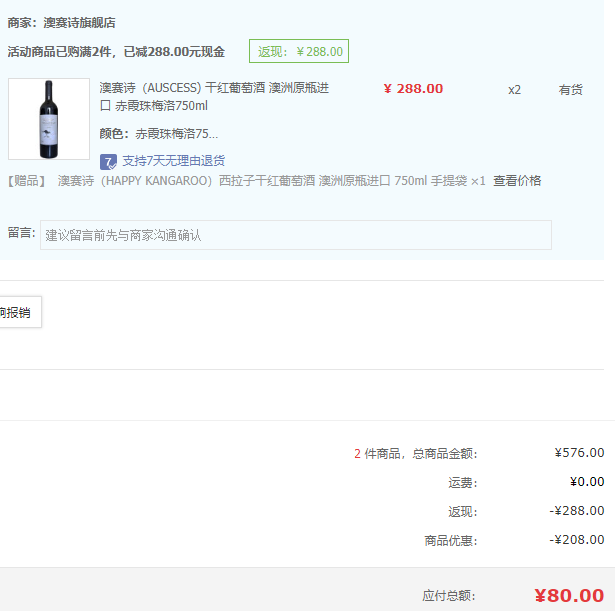Click the 总商品金额 ¥576.00 amount
615x611 pixels.
click(x=579, y=453)
